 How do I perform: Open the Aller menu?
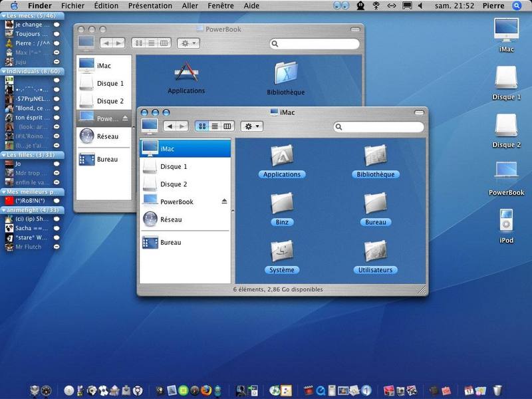coord(190,6)
